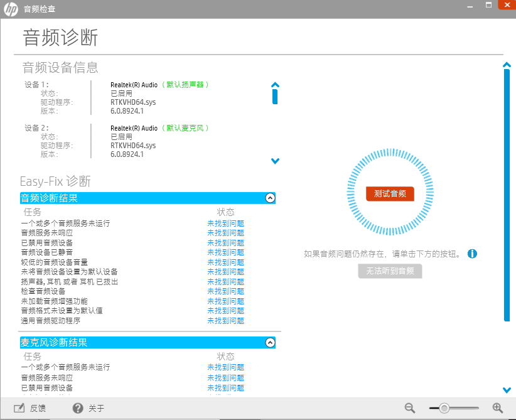Image resolution: width=516 pixels, height=420 pixels.
Task: Click the down arrow on the right scrollbar
Action: [x=507, y=389]
